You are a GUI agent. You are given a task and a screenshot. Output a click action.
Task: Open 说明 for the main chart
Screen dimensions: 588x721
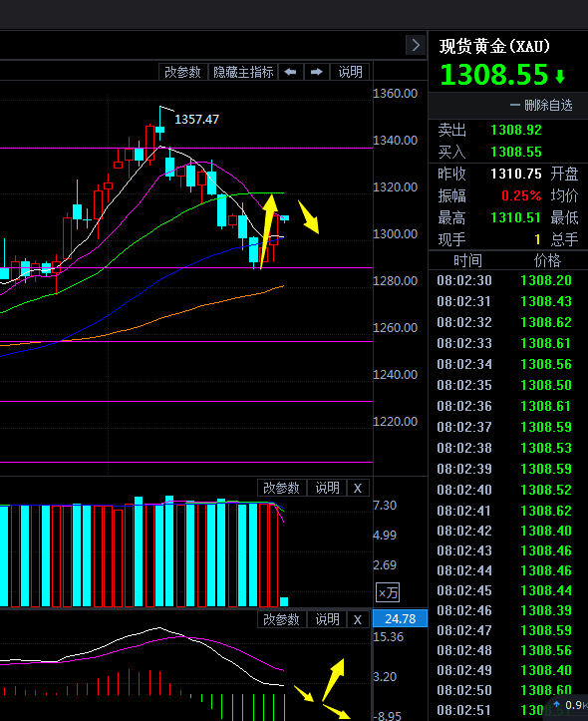click(x=350, y=72)
